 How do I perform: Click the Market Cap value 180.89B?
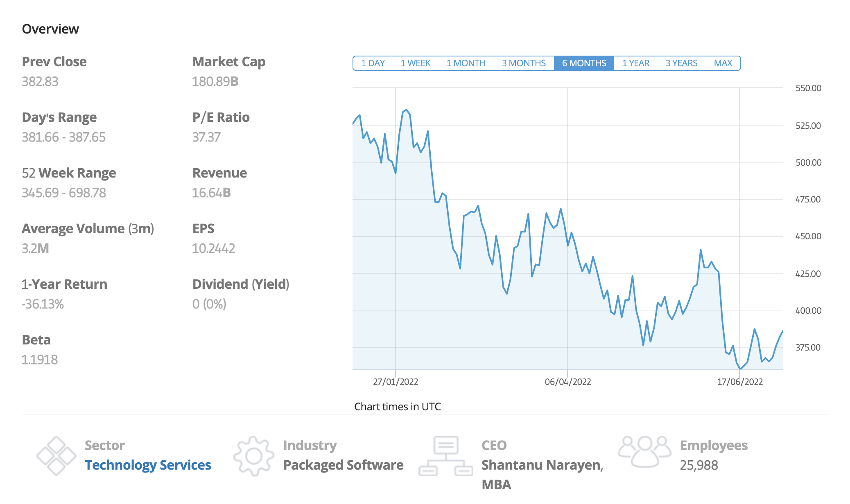click(215, 82)
